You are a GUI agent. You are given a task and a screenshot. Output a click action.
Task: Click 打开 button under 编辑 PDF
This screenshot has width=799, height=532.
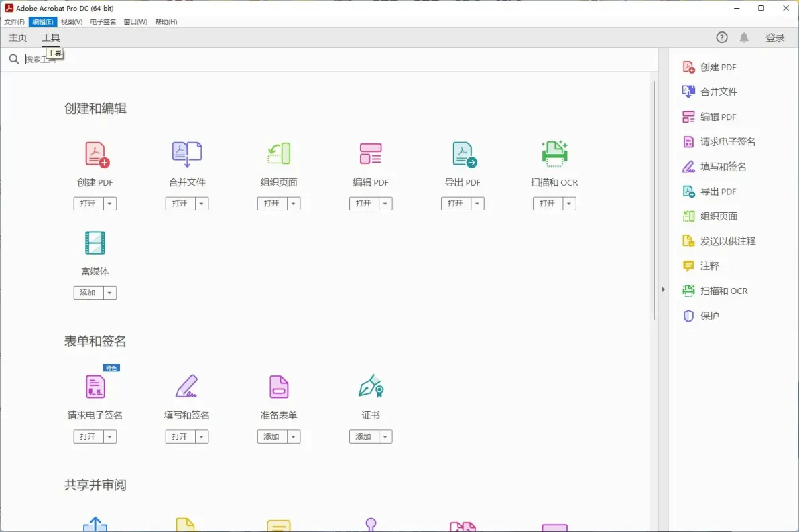[364, 203]
